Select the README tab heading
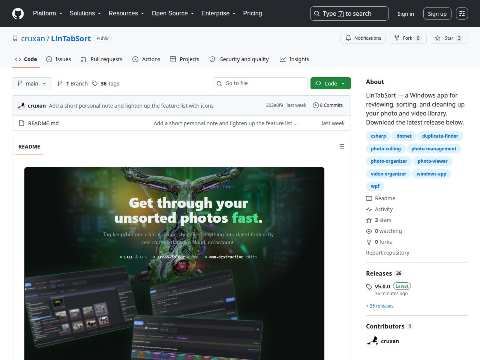 click(x=29, y=147)
